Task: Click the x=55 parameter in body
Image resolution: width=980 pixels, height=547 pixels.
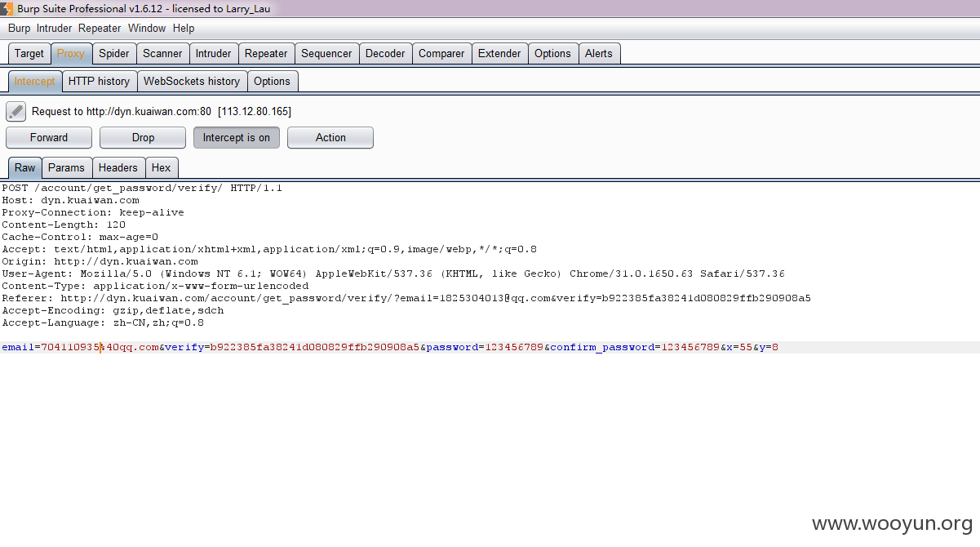Action: (739, 347)
